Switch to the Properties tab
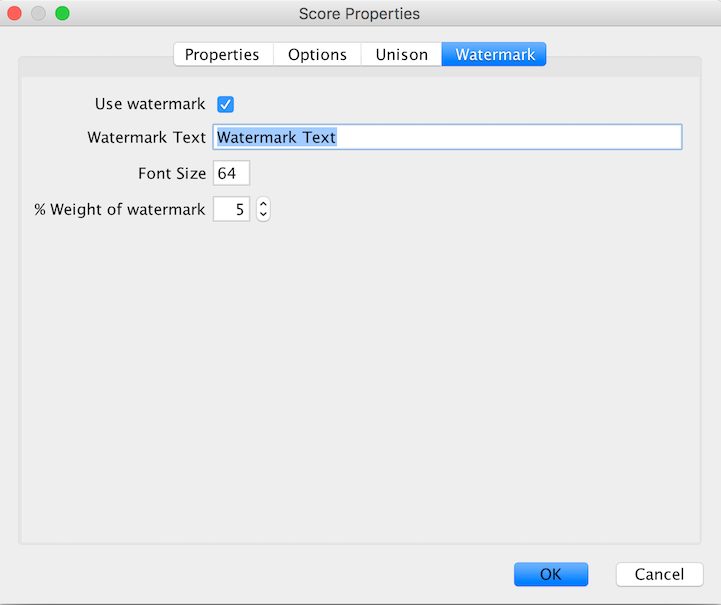 coord(223,54)
